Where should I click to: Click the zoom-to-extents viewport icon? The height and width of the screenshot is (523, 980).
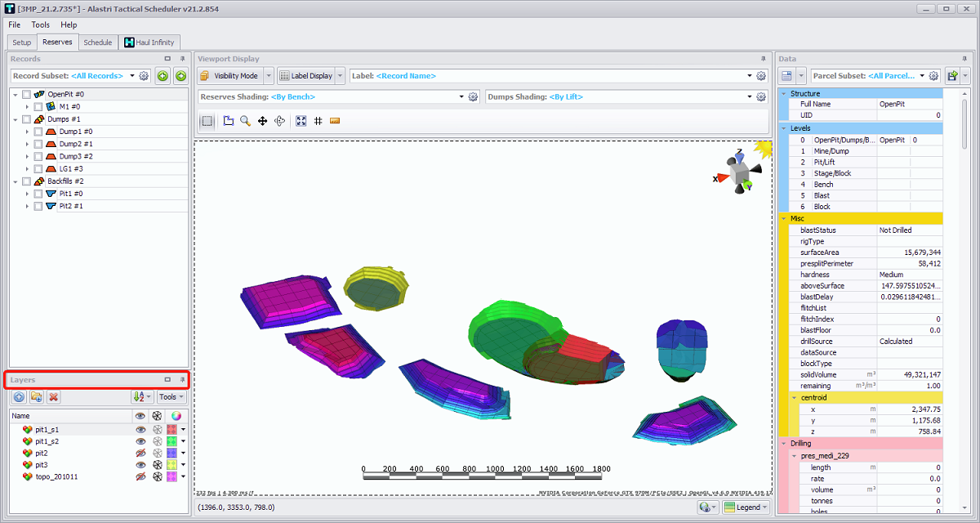301,121
